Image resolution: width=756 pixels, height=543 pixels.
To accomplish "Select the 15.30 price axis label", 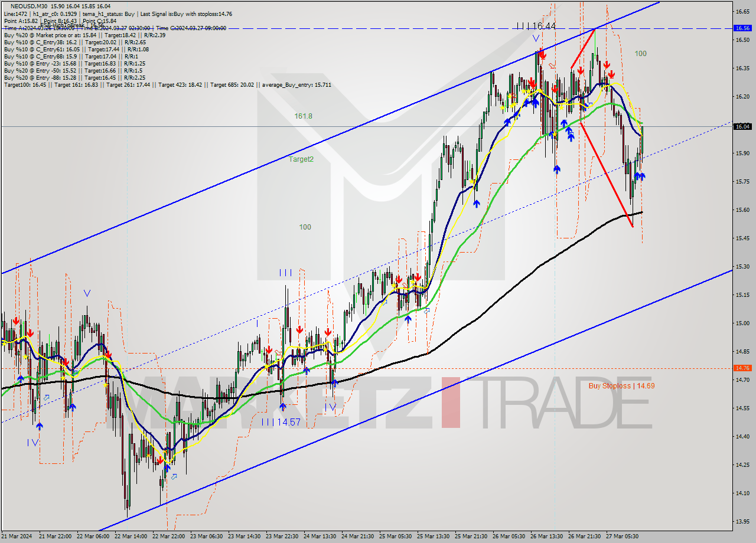I will [742, 266].
